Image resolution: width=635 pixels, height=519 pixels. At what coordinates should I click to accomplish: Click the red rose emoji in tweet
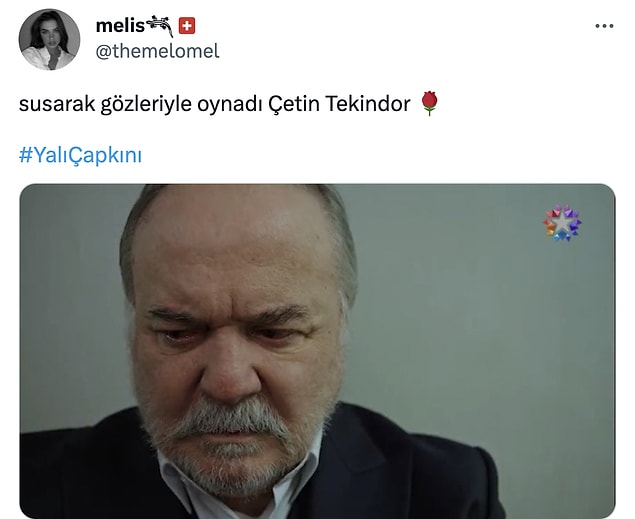429,104
